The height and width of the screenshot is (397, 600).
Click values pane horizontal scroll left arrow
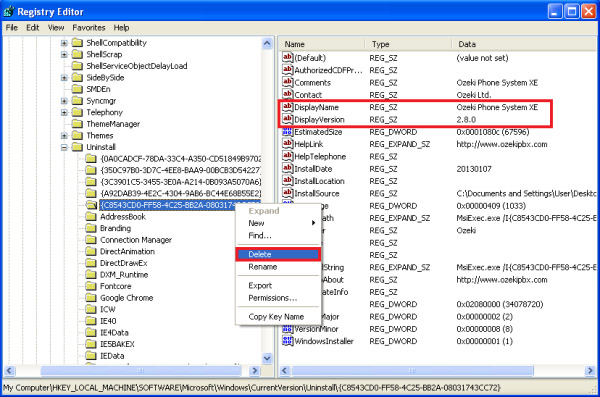284,370
